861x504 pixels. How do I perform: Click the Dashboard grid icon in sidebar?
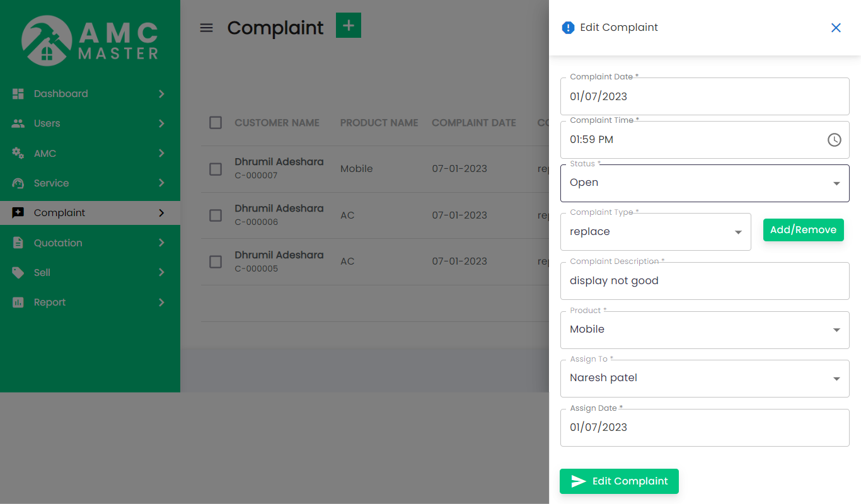pyautogui.click(x=18, y=94)
